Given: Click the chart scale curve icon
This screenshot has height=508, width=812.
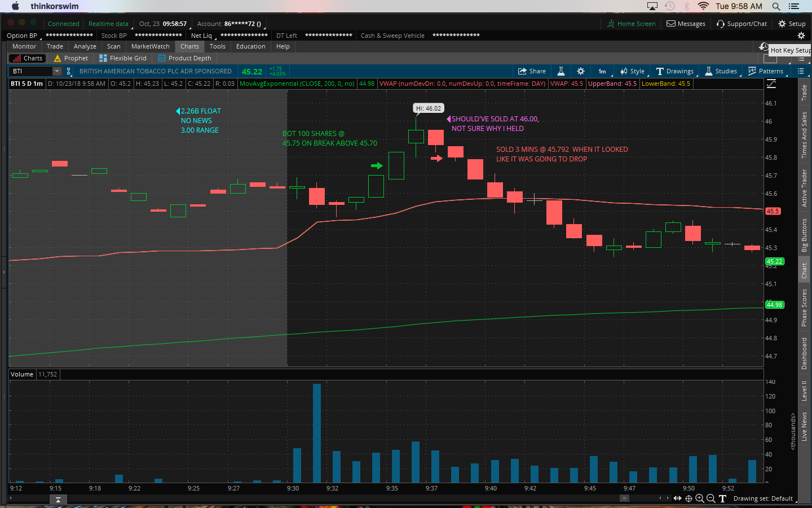Looking at the screenshot, I should coord(771,84).
